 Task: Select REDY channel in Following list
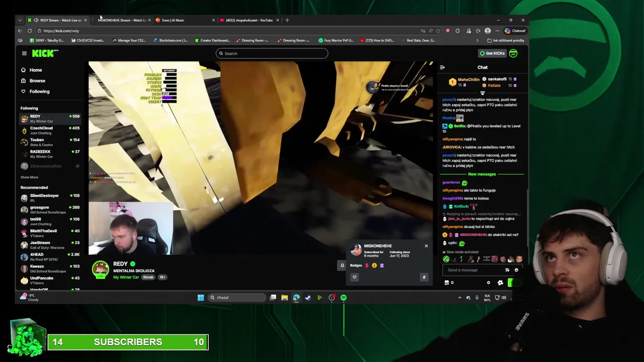click(50, 119)
